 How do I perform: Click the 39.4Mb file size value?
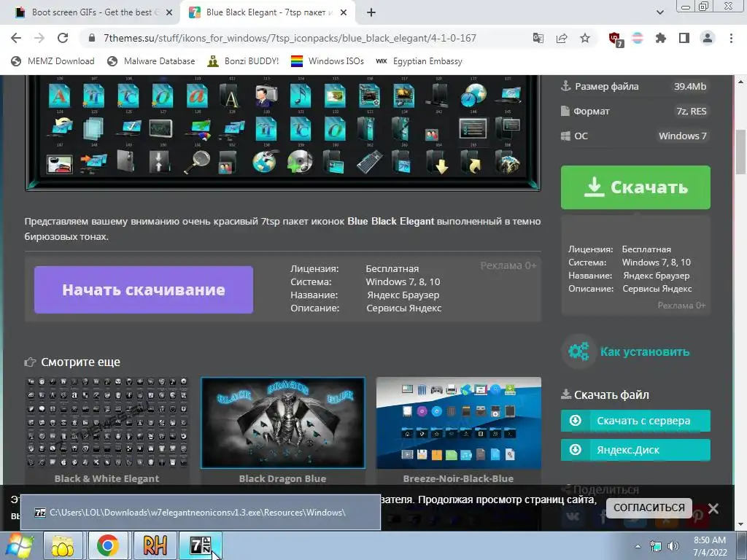pos(690,86)
